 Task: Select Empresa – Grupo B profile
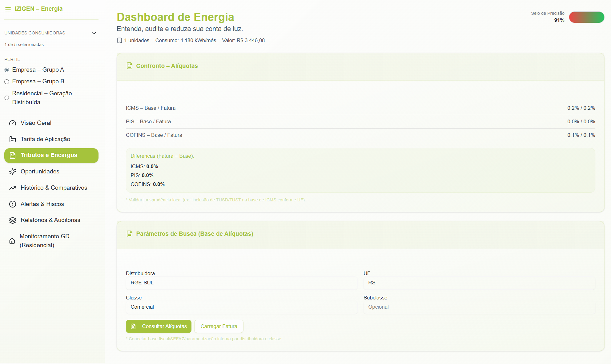[7, 82]
